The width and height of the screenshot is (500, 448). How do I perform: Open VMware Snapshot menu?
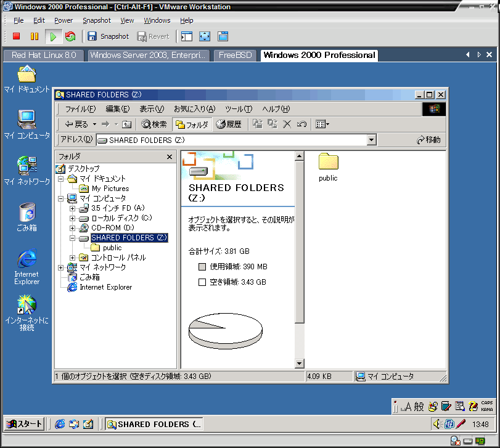pyautogui.click(x=97, y=20)
